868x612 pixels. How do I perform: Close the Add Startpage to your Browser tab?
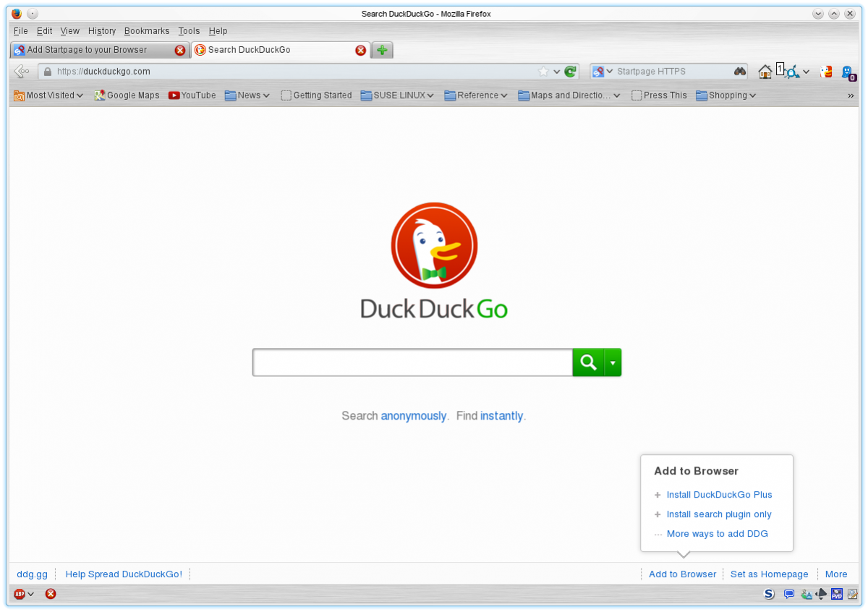tap(180, 50)
